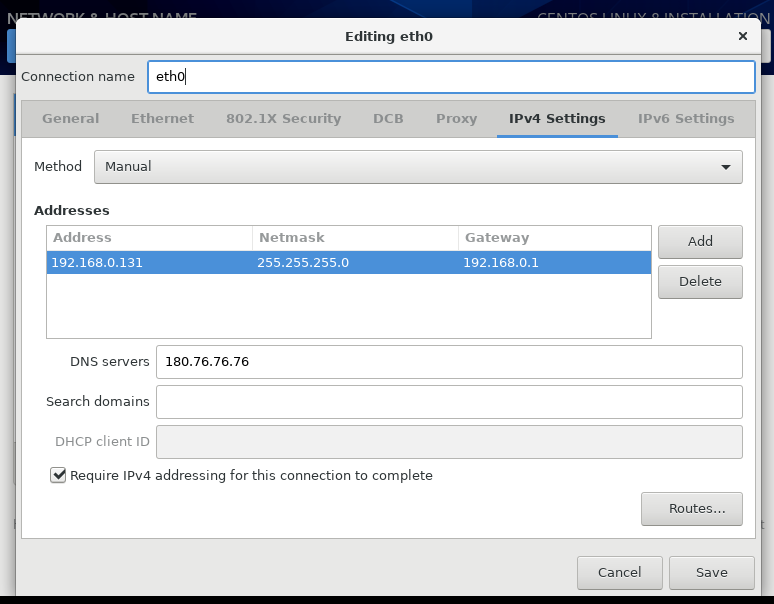
Task: Open the Ethernet tab
Action: 162,118
